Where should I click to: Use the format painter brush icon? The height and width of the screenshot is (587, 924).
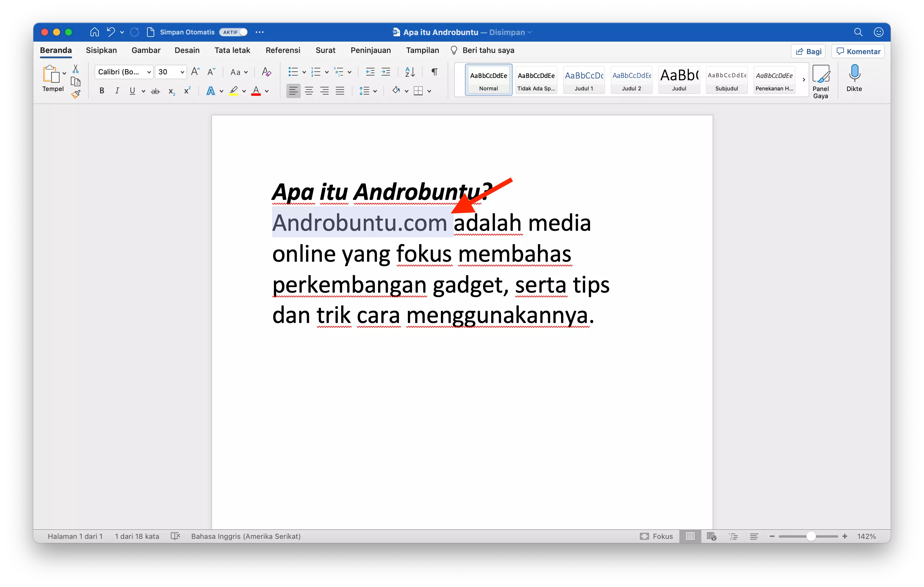(x=76, y=94)
